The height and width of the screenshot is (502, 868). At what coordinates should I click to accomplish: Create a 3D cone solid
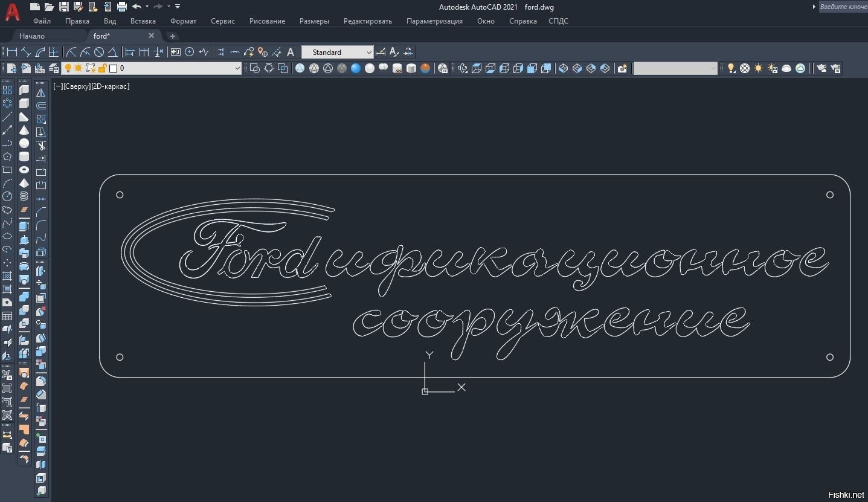(24, 130)
